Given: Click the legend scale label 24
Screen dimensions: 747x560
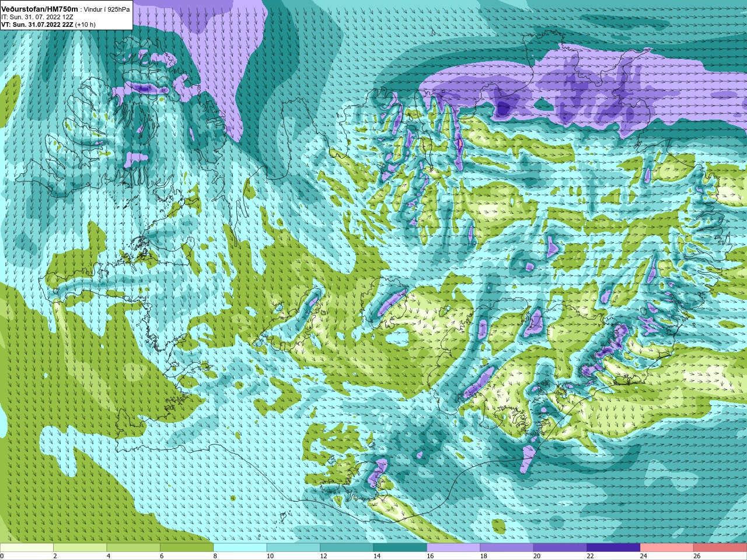Looking at the screenshot, I should point(644,556).
